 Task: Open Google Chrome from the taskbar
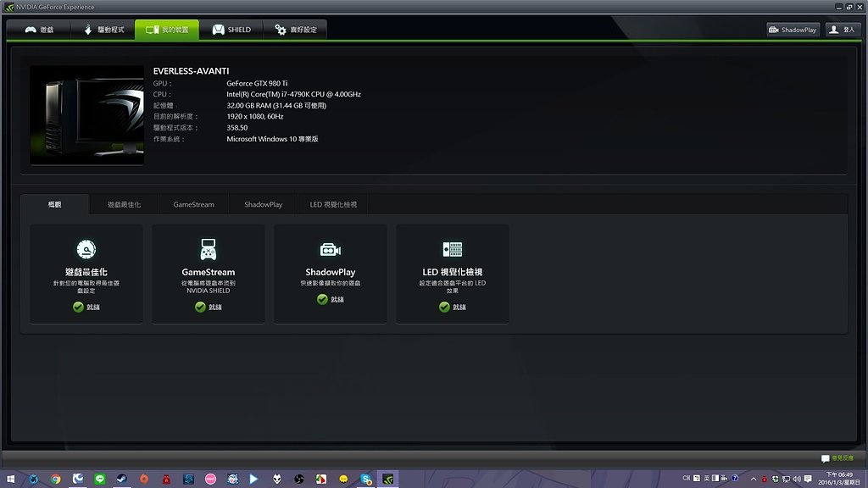click(x=55, y=480)
